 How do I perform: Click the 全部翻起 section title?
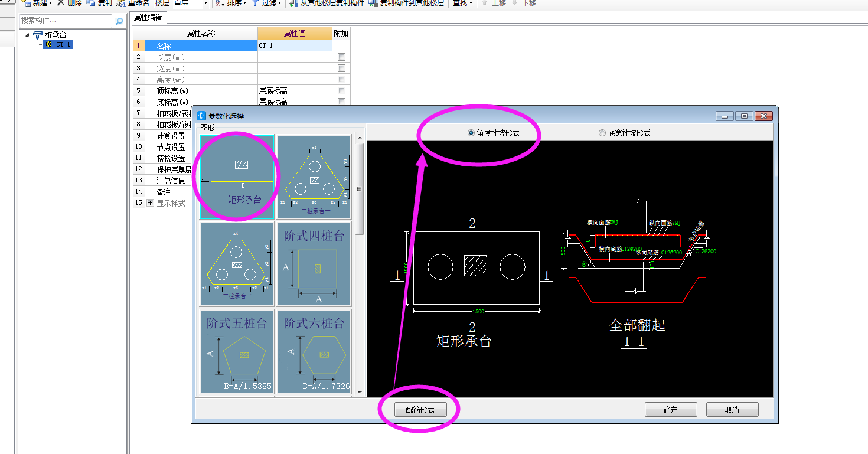637,325
